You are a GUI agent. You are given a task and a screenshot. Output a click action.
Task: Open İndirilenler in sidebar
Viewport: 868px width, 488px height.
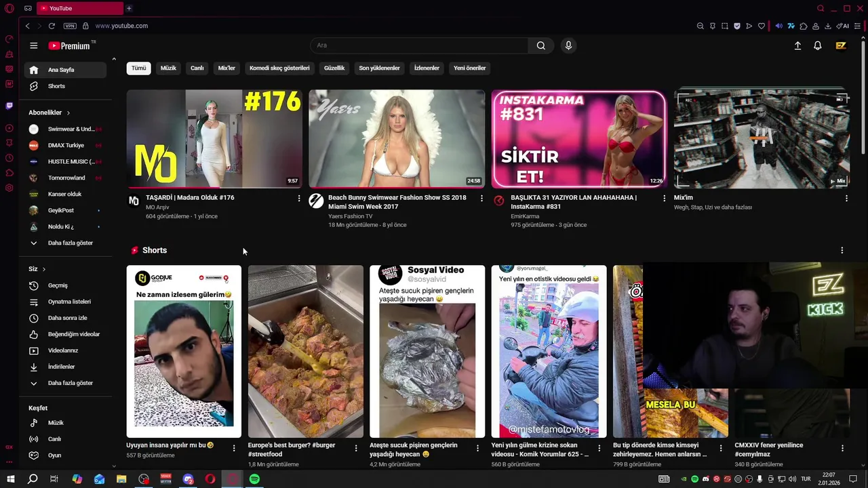65,367
